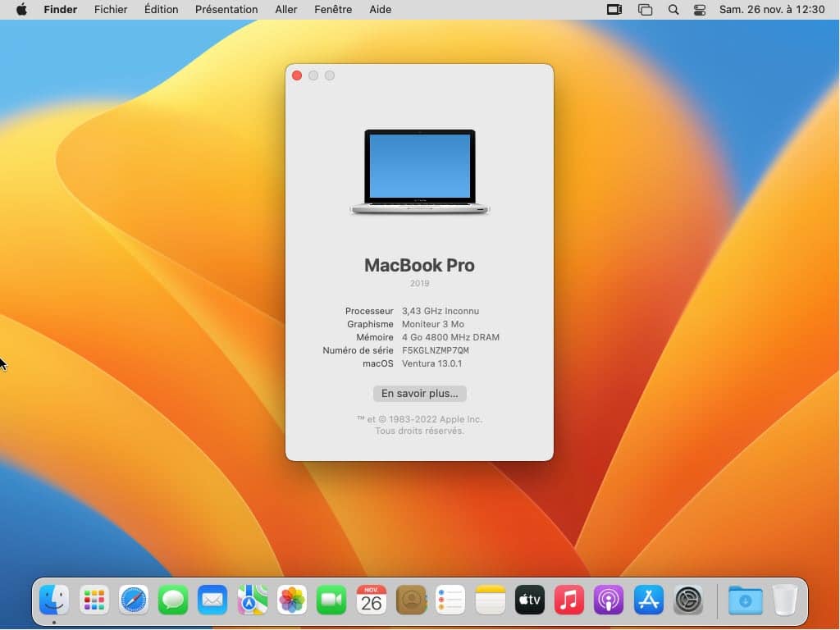Open Finder from the Dock
The height and width of the screenshot is (630, 840).
[55, 601]
